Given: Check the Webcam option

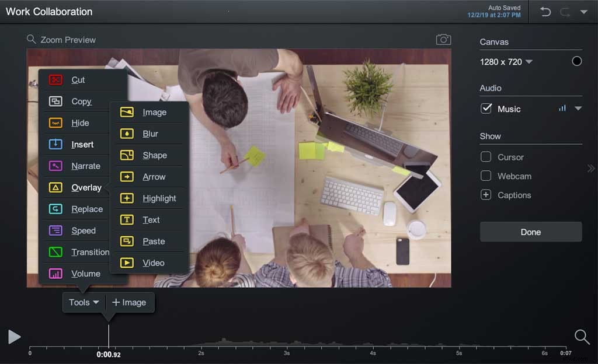Looking at the screenshot, I should (x=485, y=176).
